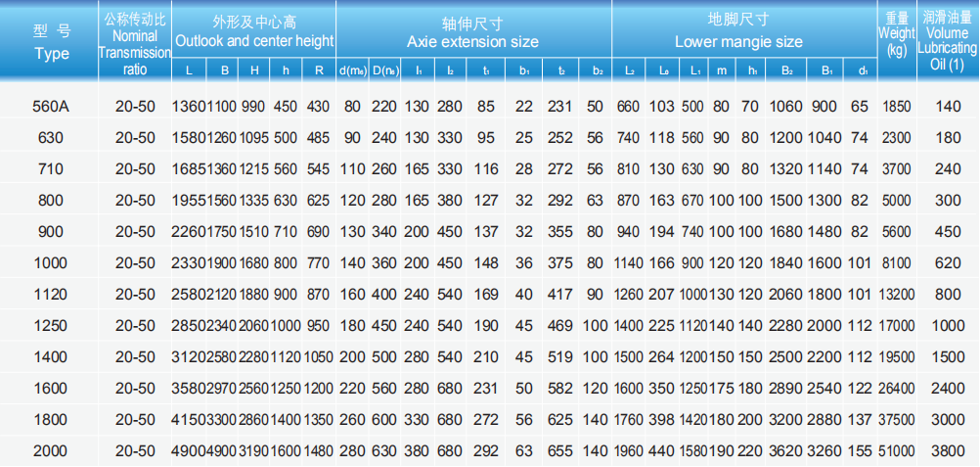The height and width of the screenshot is (467, 980).
Task: Click the d(m6) sub-column header
Action: click(x=351, y=70)
